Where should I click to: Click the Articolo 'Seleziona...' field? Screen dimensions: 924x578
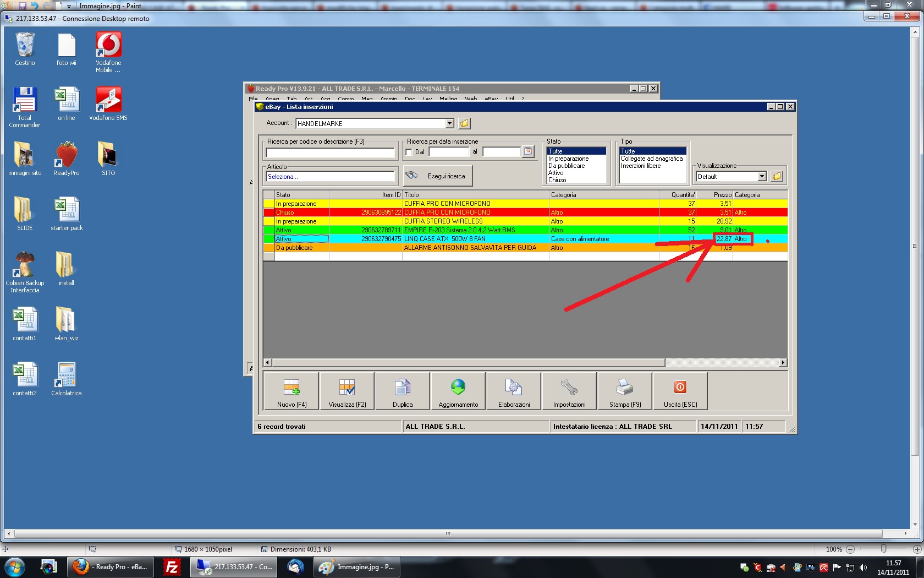click(x=330, y=177)
